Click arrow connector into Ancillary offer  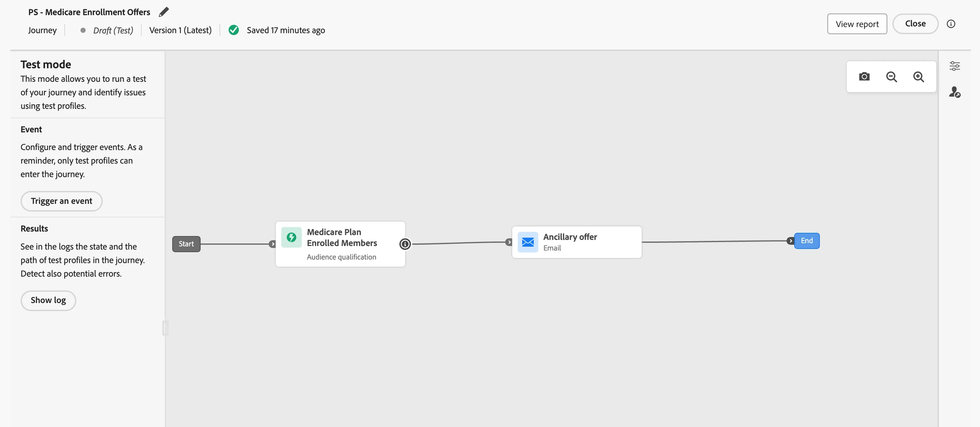(x=509, y=242)
